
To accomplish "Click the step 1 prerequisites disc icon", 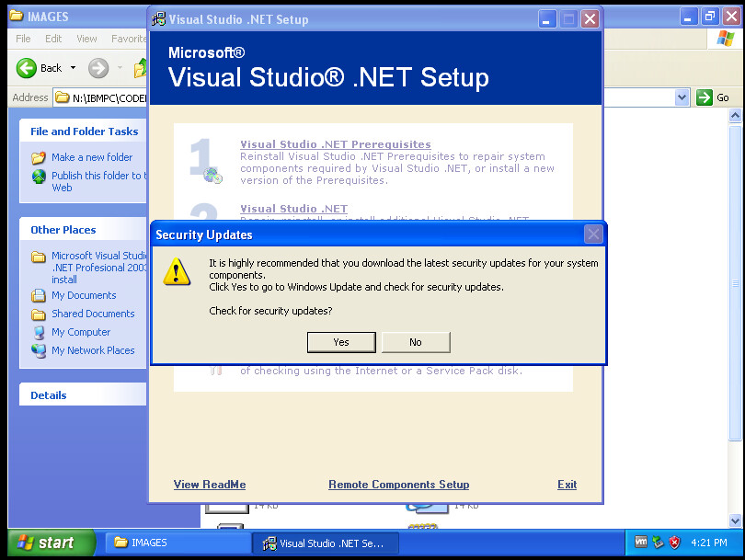I will (x=212, y=176).
